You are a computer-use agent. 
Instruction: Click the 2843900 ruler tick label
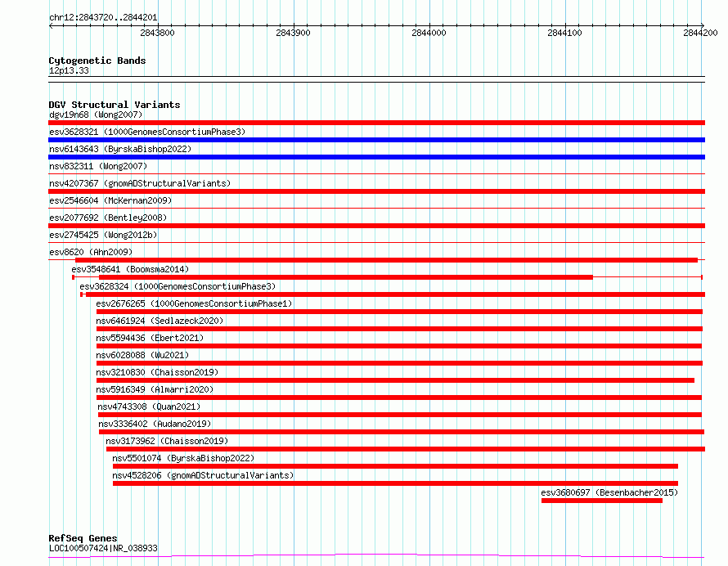coord(293,33)
